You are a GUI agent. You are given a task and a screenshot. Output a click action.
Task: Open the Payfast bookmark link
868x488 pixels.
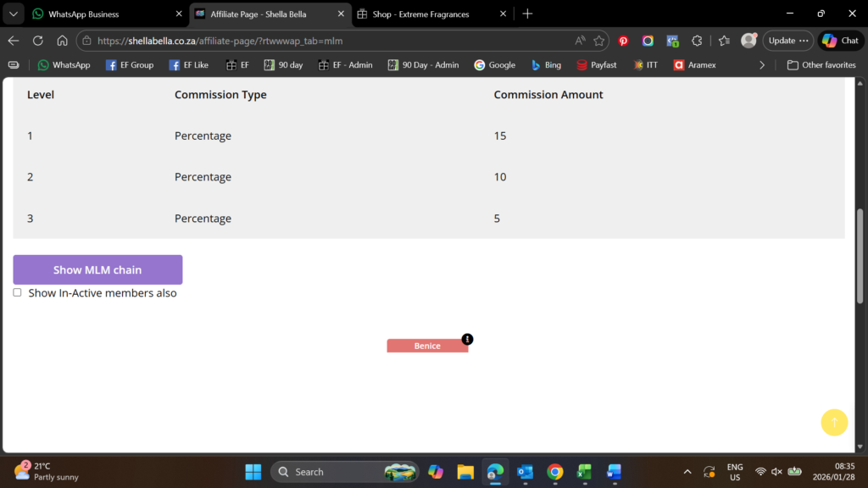pos(597,65)
